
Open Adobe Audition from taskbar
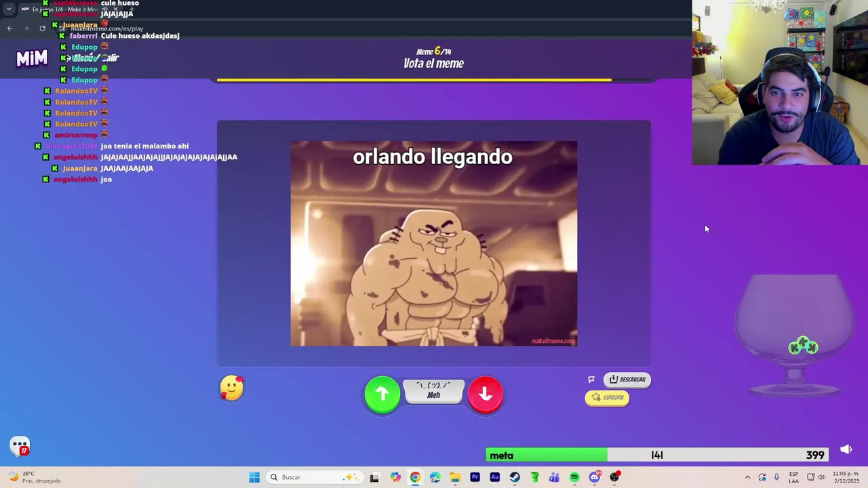494,477
